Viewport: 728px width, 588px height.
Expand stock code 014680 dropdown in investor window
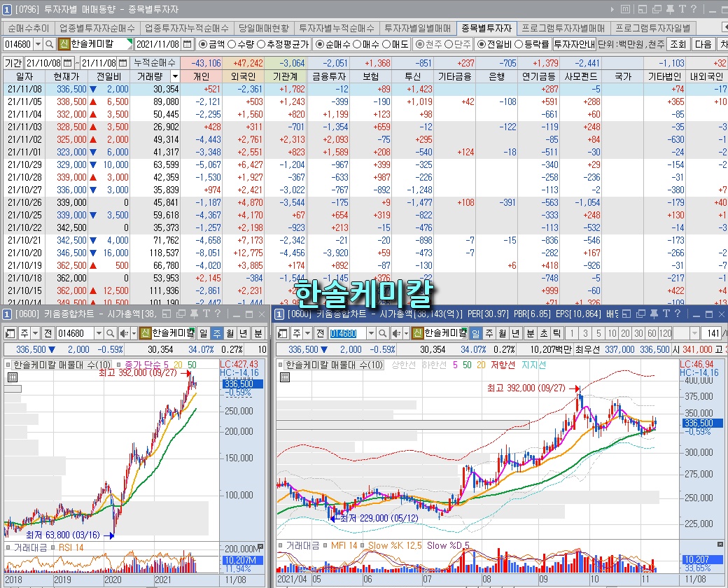38,45
